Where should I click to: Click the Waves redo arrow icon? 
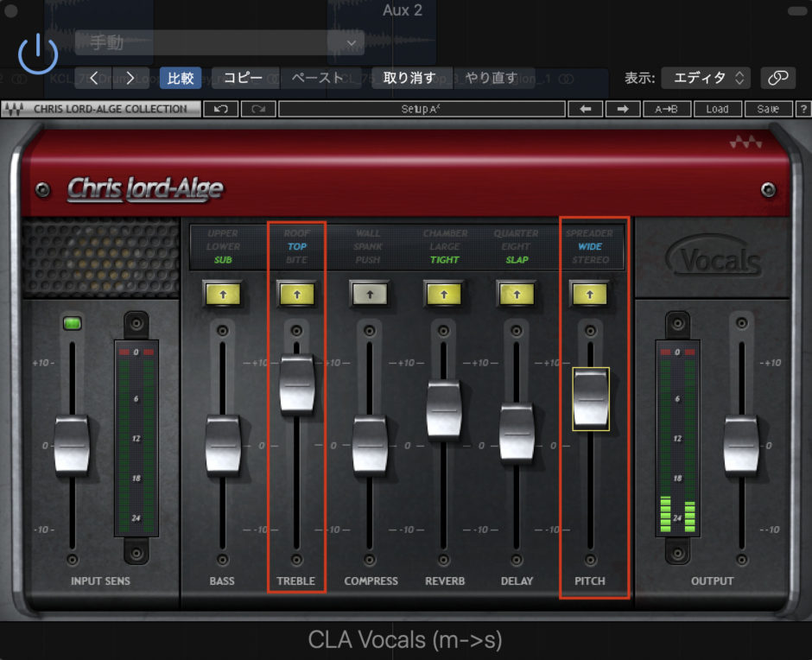(x=258, y=109)
